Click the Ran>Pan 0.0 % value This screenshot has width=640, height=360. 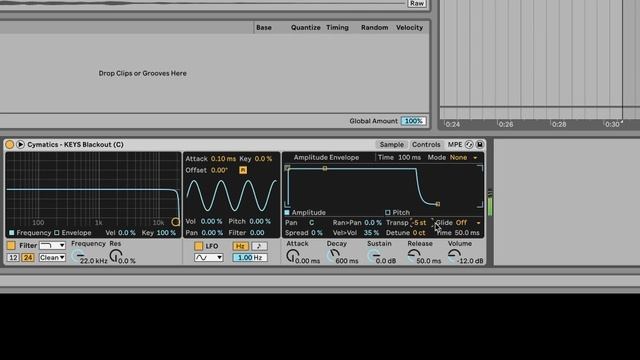point(373,222)
